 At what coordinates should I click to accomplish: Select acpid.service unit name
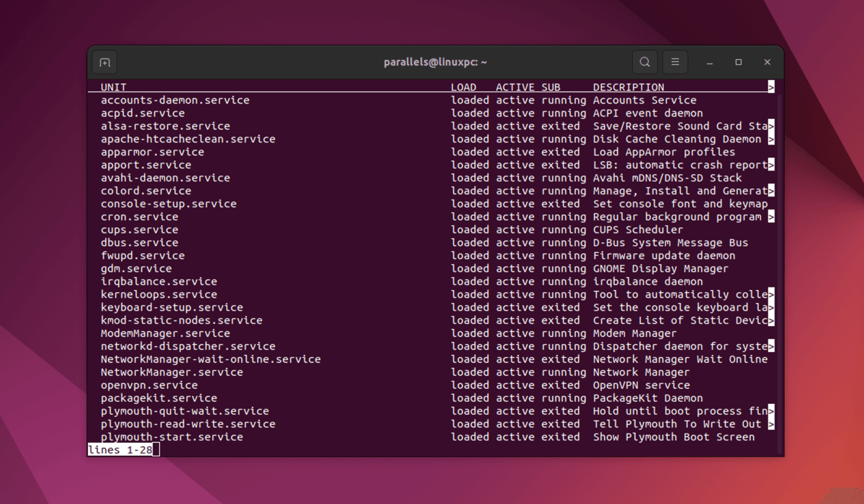[143, 113]
